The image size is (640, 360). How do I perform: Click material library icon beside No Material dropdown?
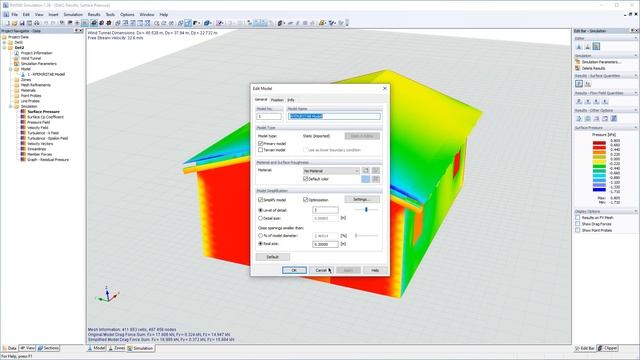[x=366, y=171]
